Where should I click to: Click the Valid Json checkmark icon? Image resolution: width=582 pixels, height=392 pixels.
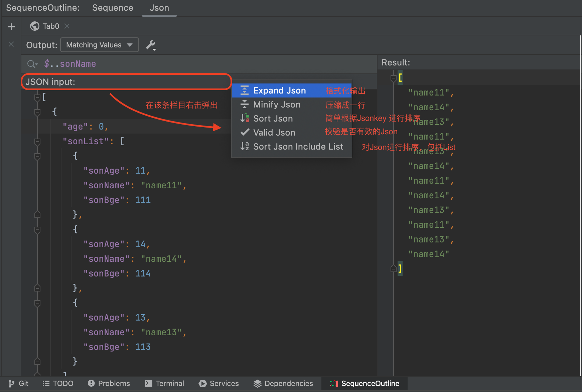tap(245, 132)
